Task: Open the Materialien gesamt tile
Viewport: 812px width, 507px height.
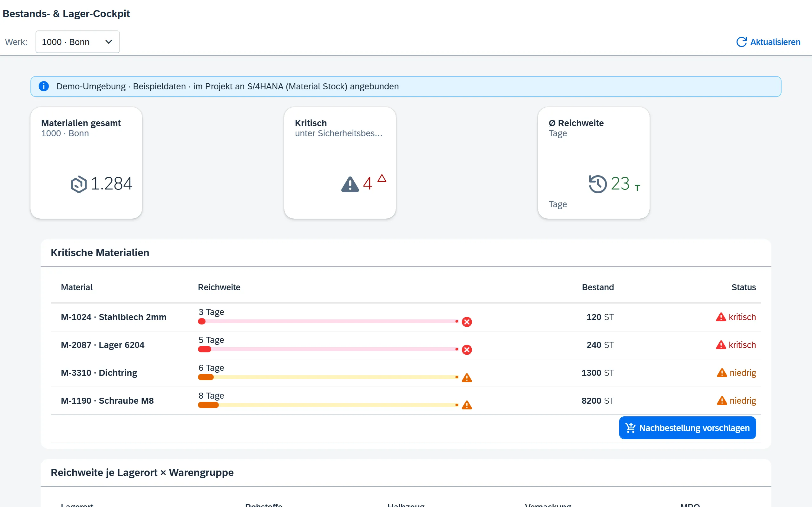Action: (x=86, y=163)
